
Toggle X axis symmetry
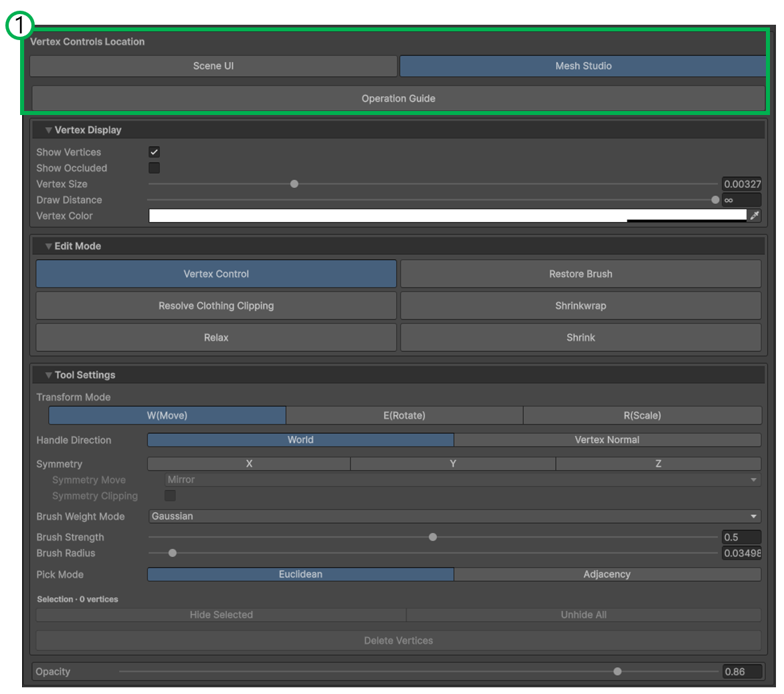[x=249, y=463]
